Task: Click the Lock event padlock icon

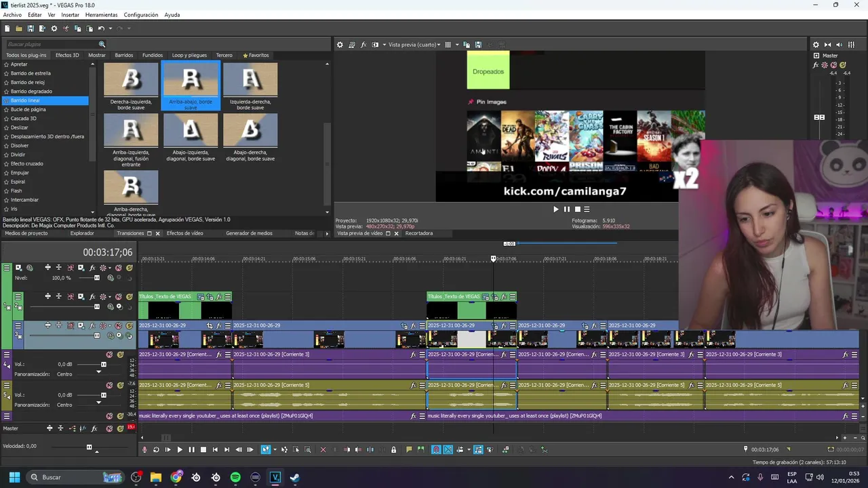Action: 393,449
